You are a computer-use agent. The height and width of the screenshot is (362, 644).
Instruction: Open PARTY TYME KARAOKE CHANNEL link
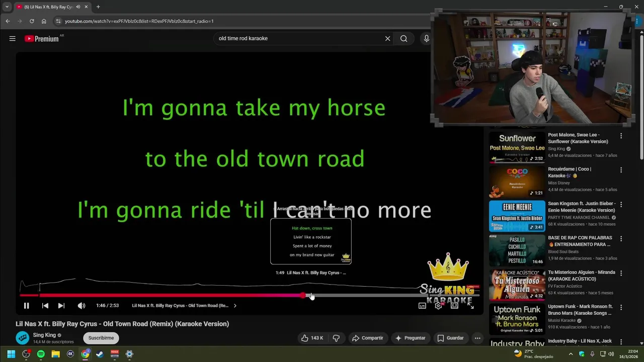[580, 218]
